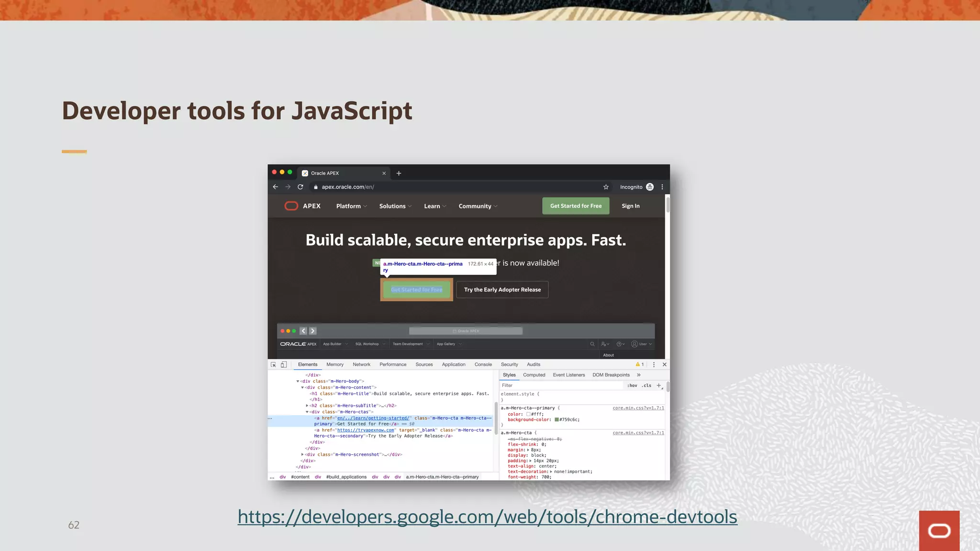This screenshot has width=980, height=551.
Task: Toggle the .cls class editor button
Action: coord(646,386)
